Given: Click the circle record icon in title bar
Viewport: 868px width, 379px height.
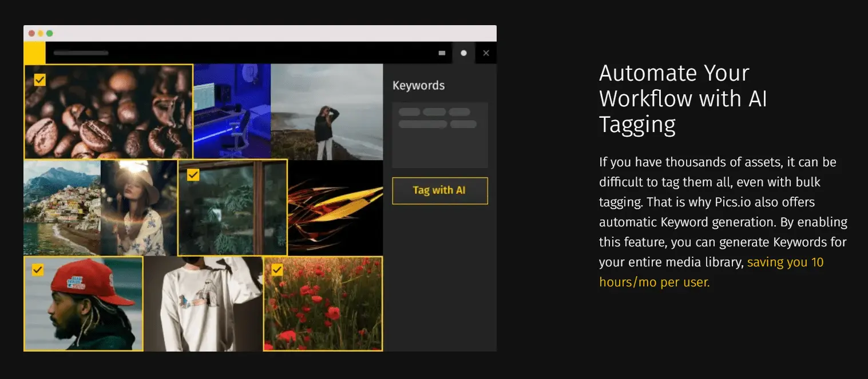Looking at the screenshot, I should pyautogui.click(x=463, y=53).
